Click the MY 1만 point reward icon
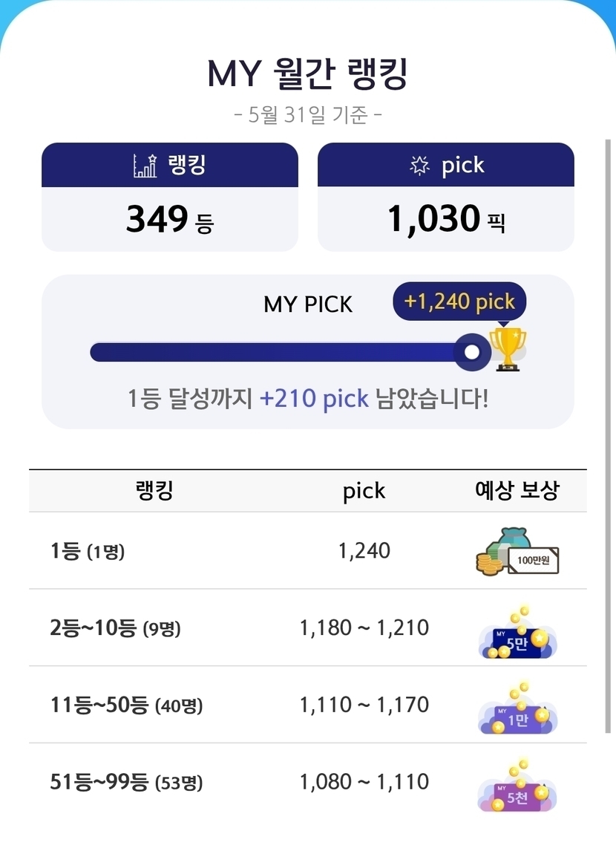The height and width of the screenshot is (857, 616). tap(518, 709)
